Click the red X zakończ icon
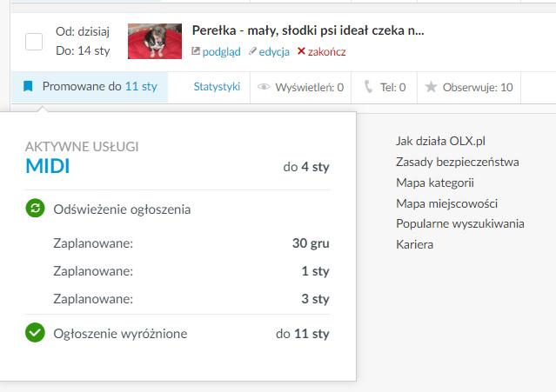556x392 pixels. point(301,51)
